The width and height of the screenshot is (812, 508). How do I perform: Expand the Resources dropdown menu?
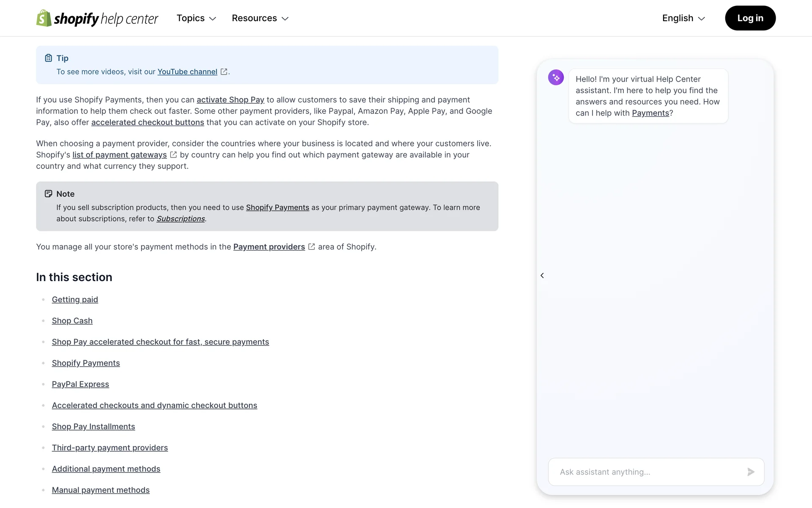tap(260, 18)
